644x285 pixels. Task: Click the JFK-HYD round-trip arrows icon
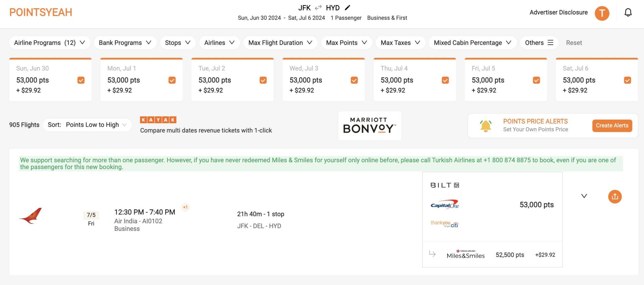318,8
